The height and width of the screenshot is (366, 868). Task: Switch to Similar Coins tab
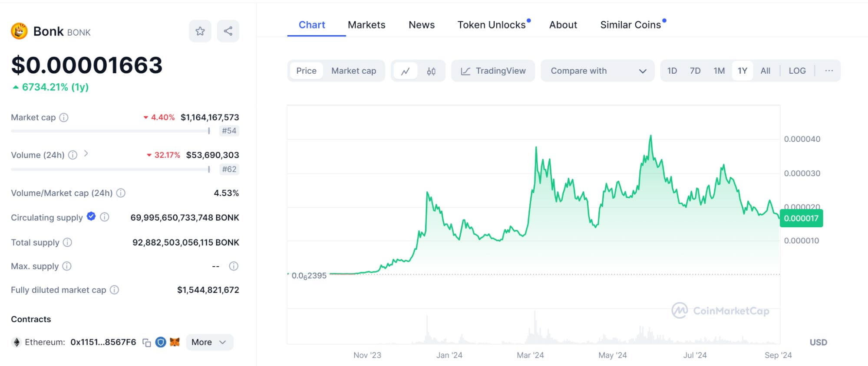coord(631,25)
